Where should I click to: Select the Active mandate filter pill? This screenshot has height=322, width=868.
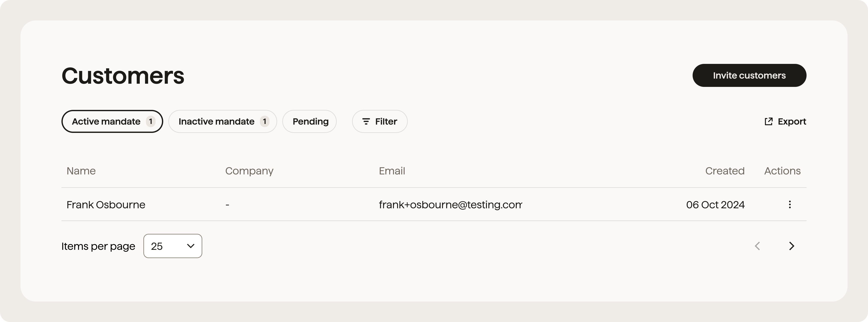click(112, 121)
